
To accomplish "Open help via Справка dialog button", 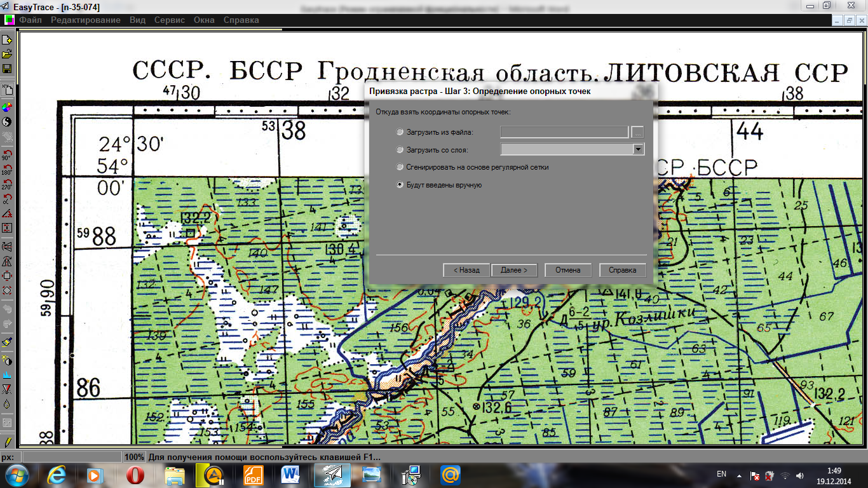I will 623,270.
